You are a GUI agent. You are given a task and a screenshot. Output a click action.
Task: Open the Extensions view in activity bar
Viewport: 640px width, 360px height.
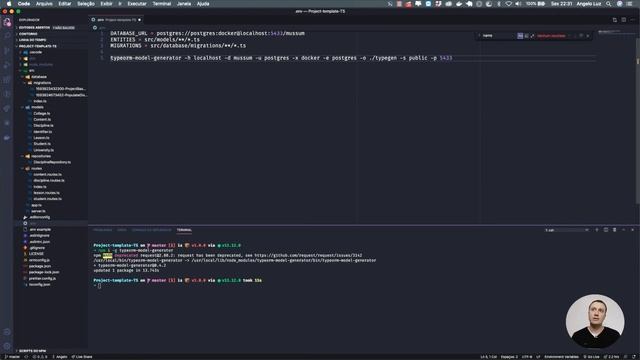[7, 80]
